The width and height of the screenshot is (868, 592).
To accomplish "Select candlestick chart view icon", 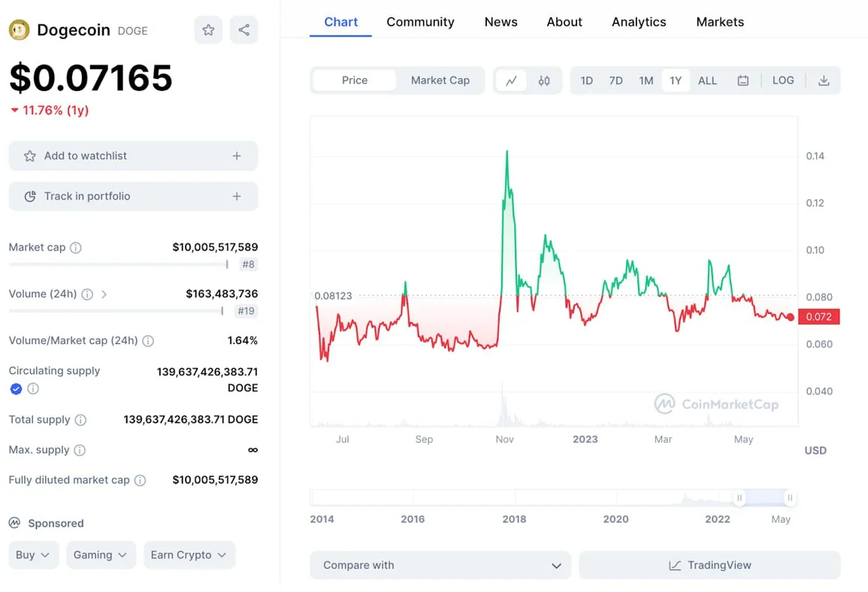I will tap(544, 81).
